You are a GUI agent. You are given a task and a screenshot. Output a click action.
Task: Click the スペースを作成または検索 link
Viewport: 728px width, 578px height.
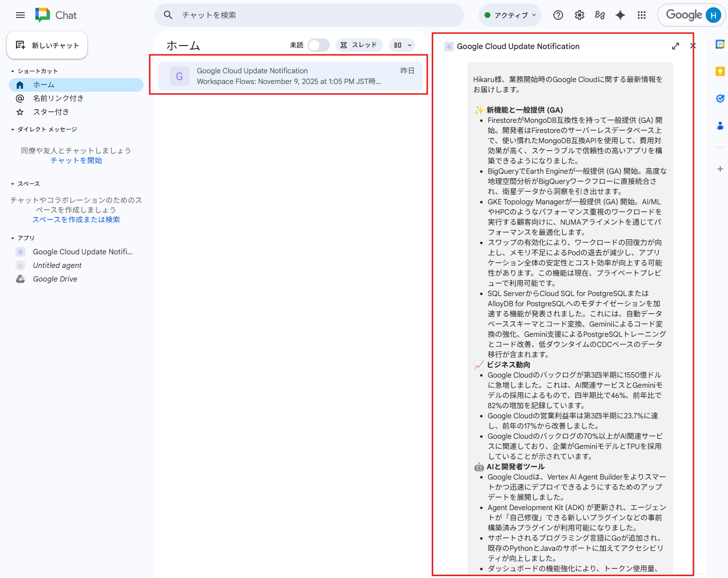tap(76, 220)
